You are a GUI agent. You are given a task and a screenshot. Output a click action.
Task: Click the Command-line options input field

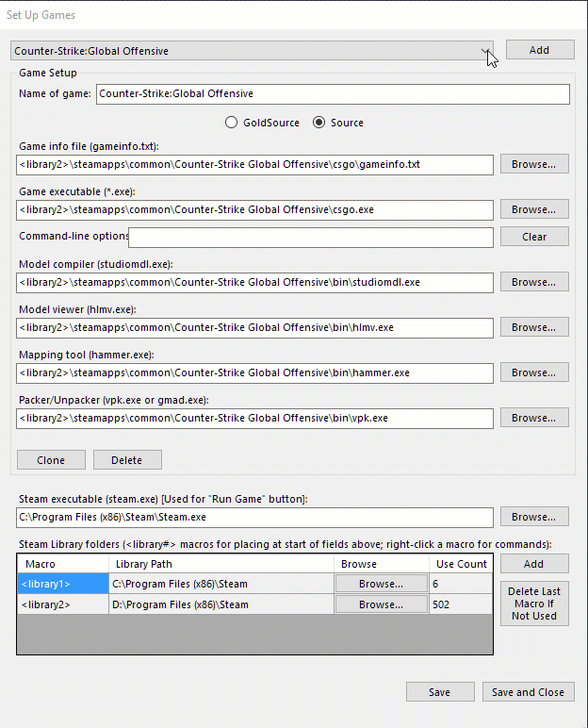(x=311, y=237)
